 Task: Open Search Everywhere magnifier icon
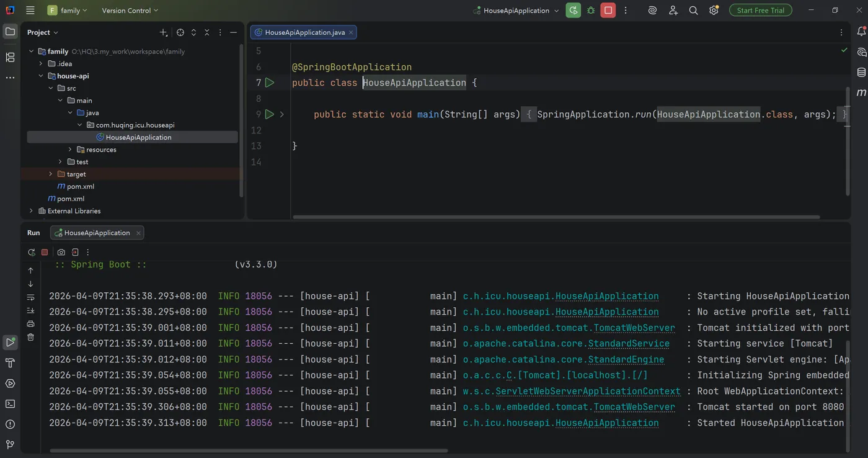(x=693, y=11)
